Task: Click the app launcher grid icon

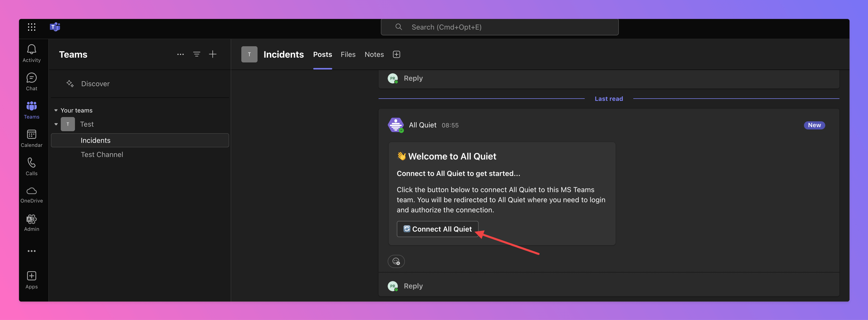Action: pos(32,27)
